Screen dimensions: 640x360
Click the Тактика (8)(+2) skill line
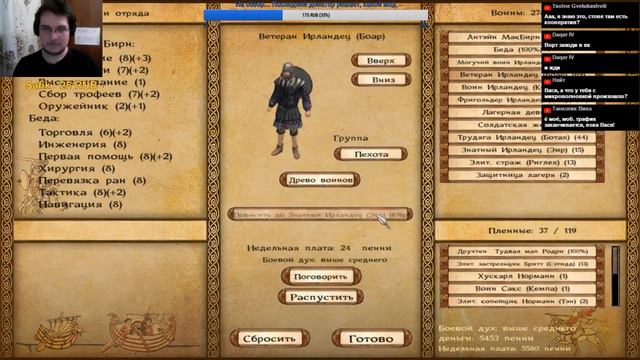82,192
